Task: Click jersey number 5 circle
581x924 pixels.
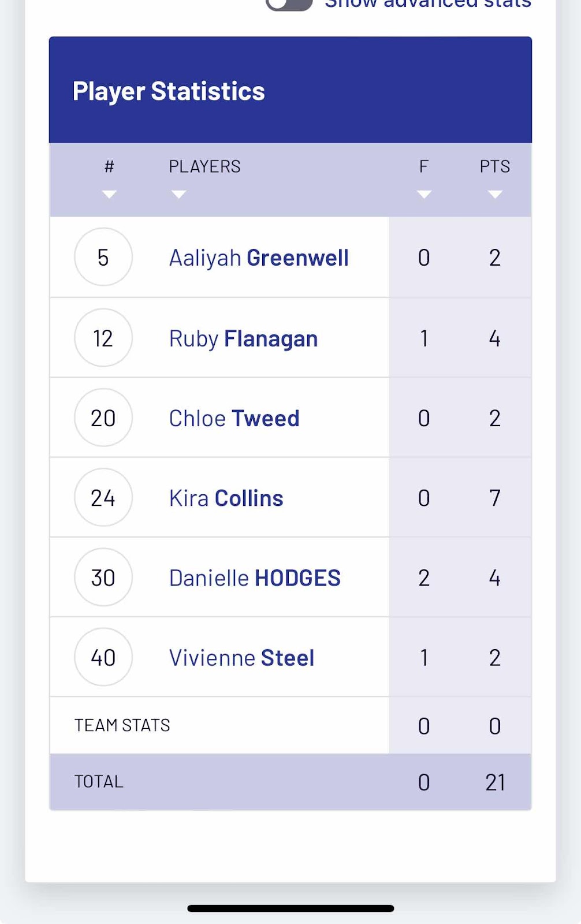Action: click(103, 257)
